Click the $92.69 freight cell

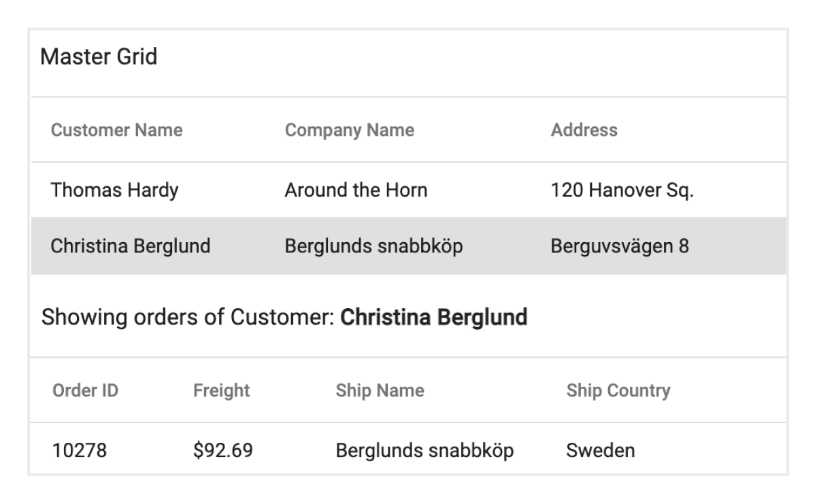click(x=223, y=450)
